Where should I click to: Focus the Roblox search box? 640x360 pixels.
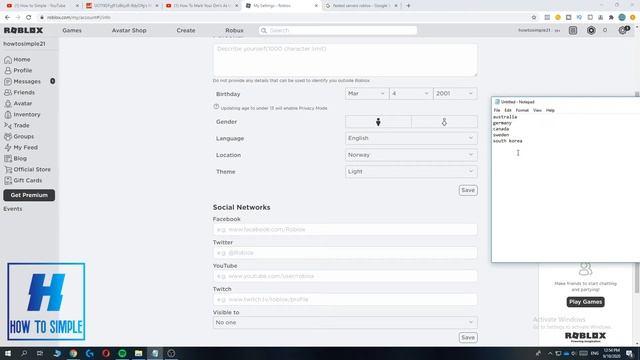coord(338,31)
